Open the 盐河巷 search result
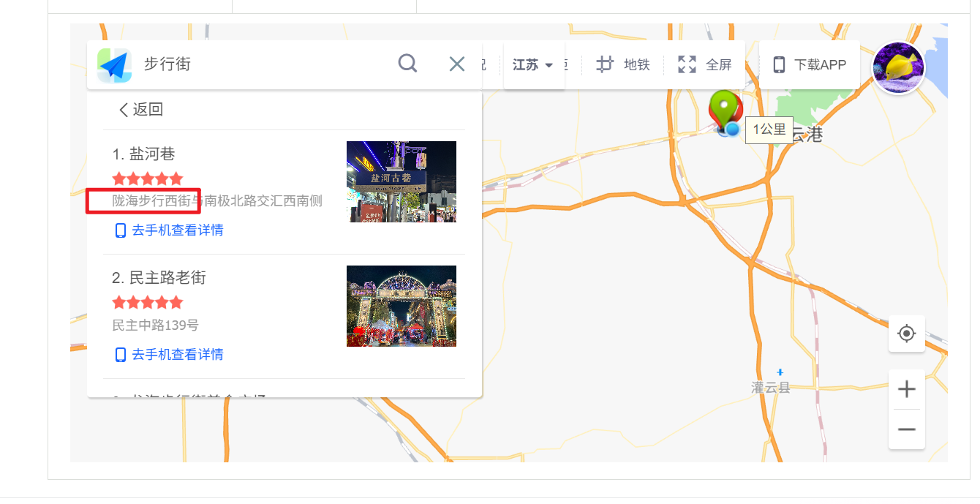980x504 pixels. pyautogui.click(x=152, y=154)
